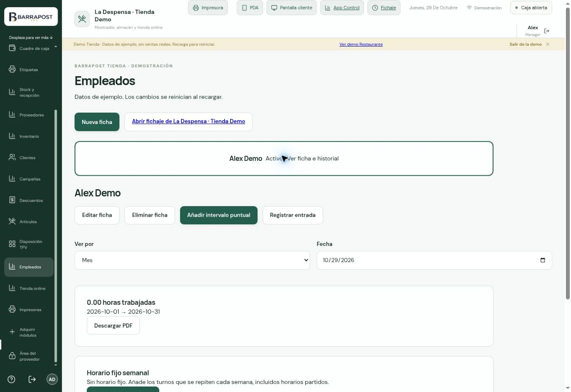Click the help question mark icon
Screen dimensions: 571x392
[11, 379]
